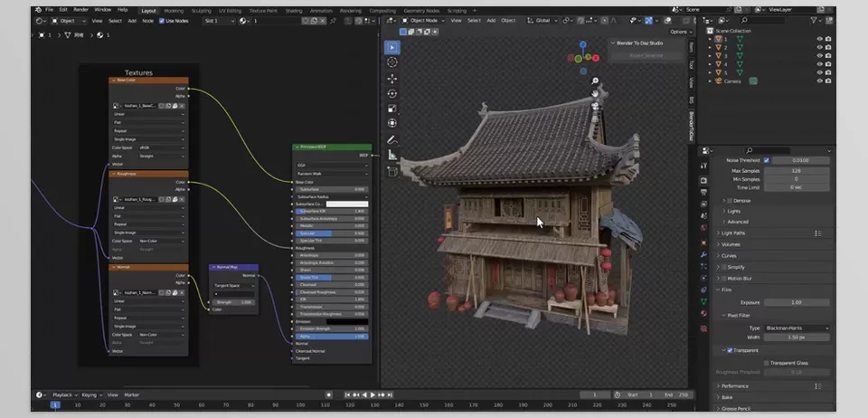Image resolution: width=868 pixels, height=418 pixels.
Task: Open the Render properties tab icon
Action: [x=703, y=180]
